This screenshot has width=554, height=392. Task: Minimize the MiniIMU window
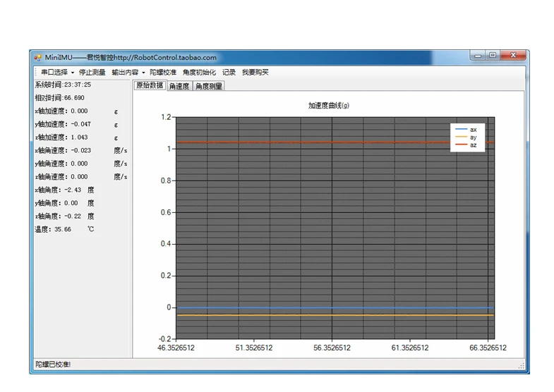[x=479, y=56]
